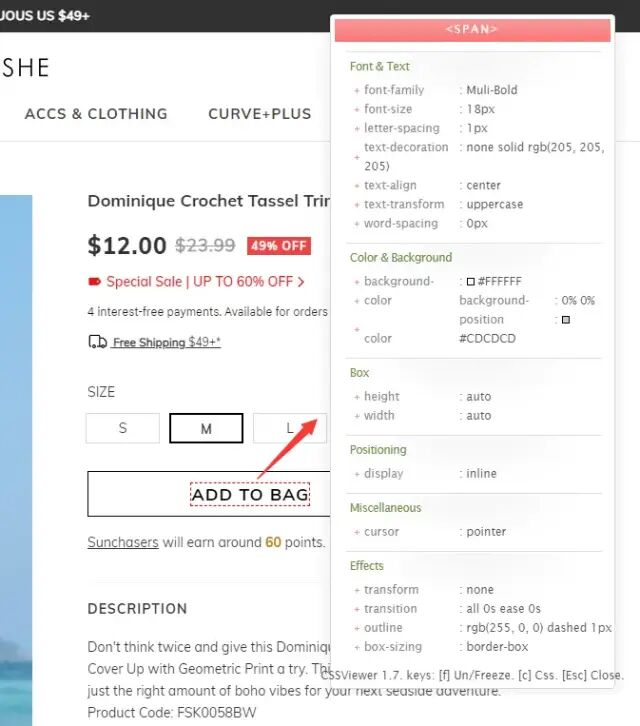640x726 pixels.
Task: Click the plus icon beside transition property
Action: point(356,609)
